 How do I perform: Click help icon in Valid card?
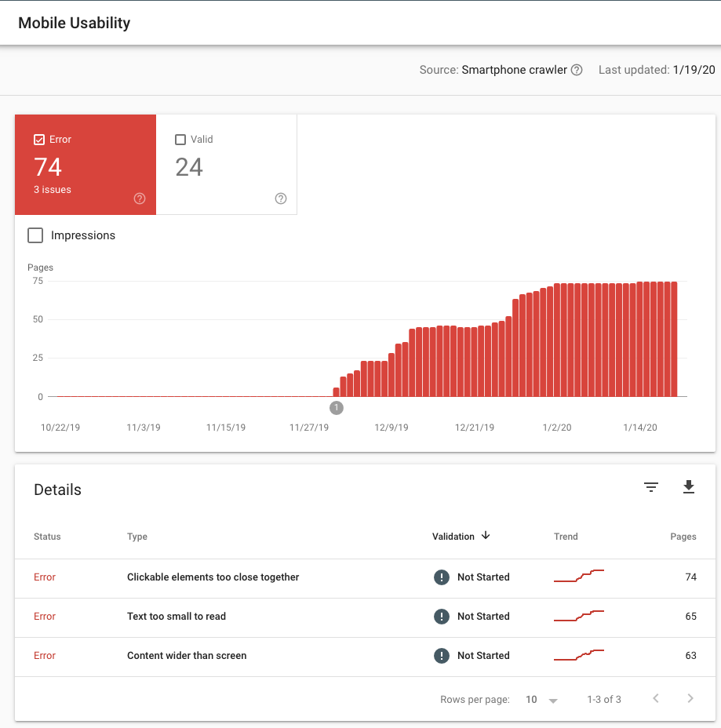(x=281, y=198)
